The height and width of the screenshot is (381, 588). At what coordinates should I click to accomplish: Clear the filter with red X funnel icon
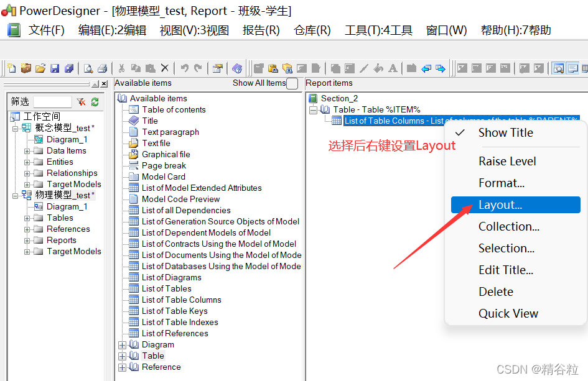click(81, 101)
